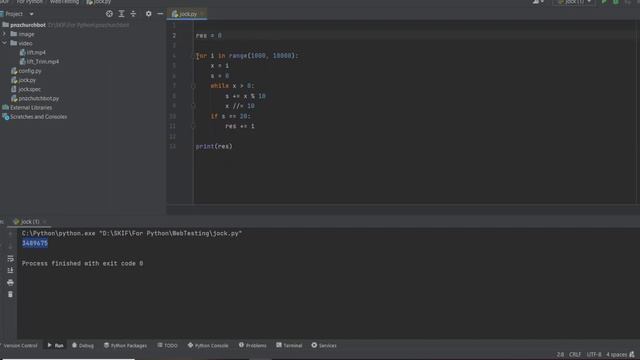The width and height of the screenshot is (640, 360).
Task: Open the Python Console tool window
Action: 208,346
